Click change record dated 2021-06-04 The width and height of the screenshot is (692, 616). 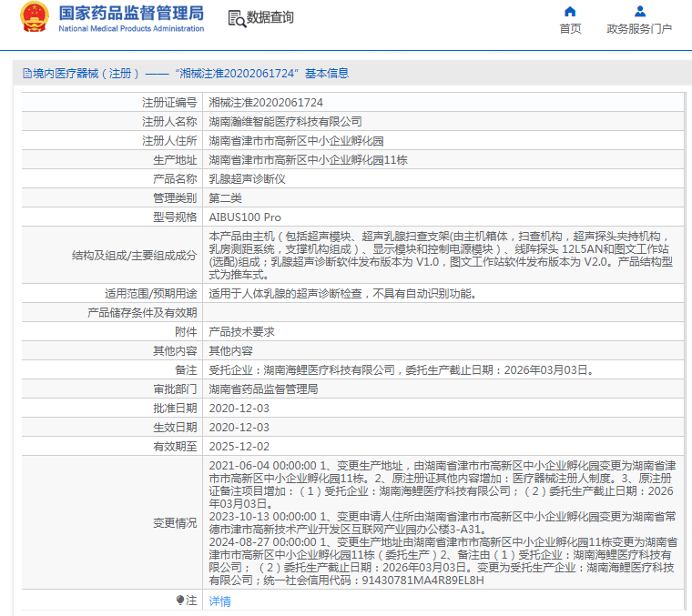pyautogui.click(x=443, y=485)
